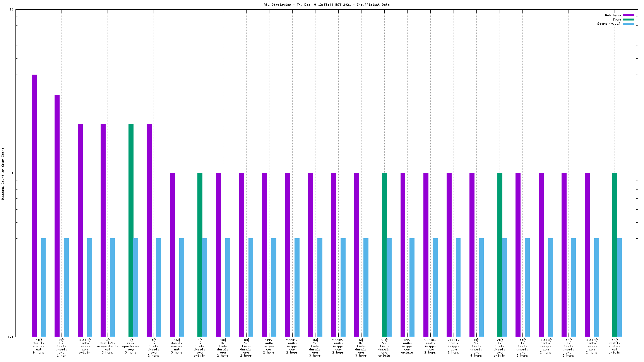The image size is (644, 362).
Task: Click the y-axis tick label 10
Action: (12, 10)
